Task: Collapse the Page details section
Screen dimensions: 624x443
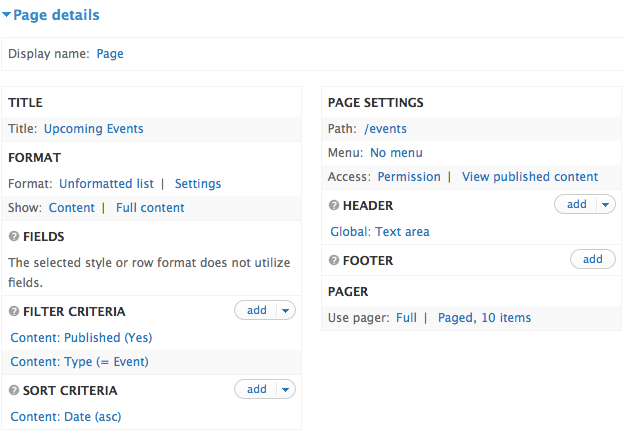Action: click(x=51, y=15)
